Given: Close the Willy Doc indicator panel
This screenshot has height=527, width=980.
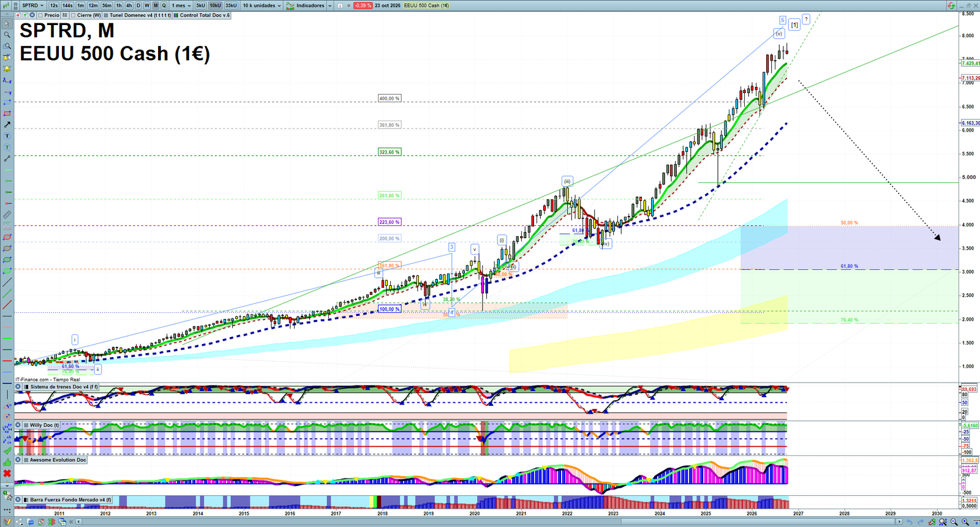Looking at the screenshot, I should click(x=18, y=425).
